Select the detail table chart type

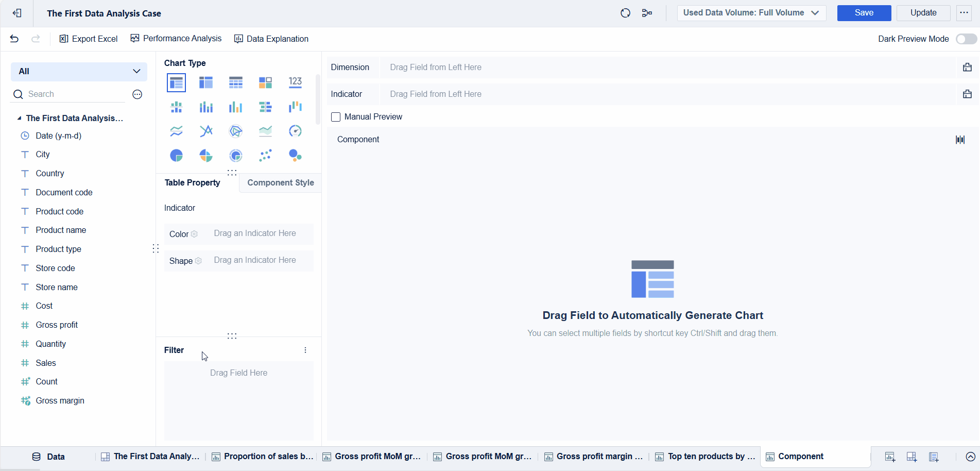point(236,82)
